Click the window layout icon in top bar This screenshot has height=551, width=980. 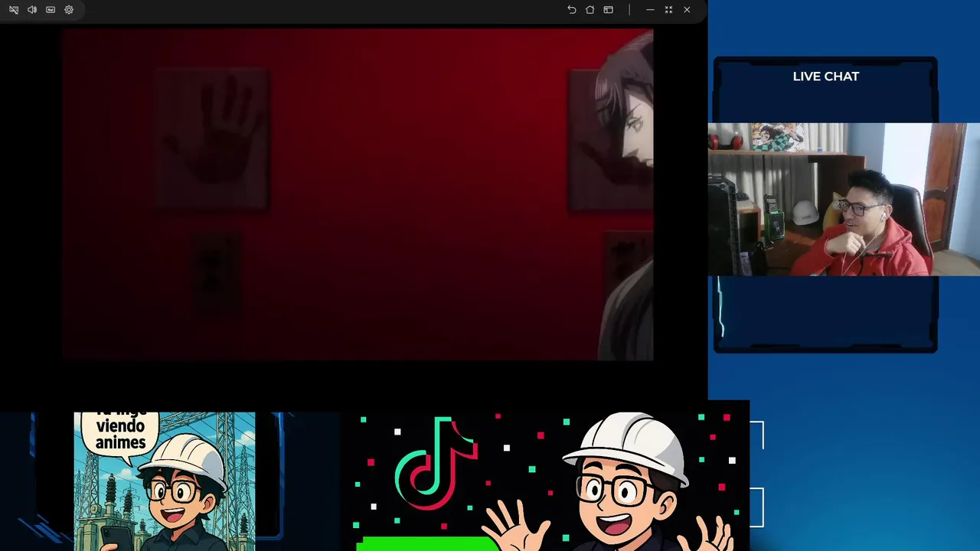click(x=609, y=10)
